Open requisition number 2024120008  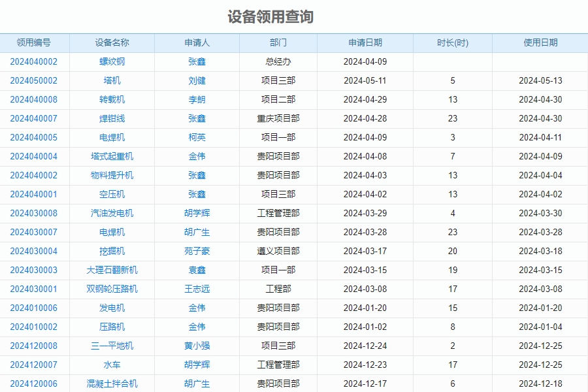pyautogui.click(x=34, y=346)
